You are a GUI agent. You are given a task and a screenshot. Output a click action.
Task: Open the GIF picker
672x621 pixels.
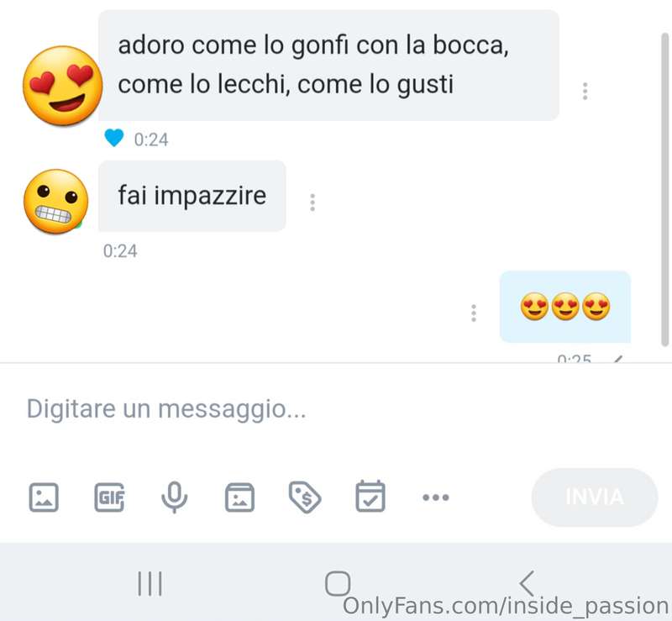(109, 497)
